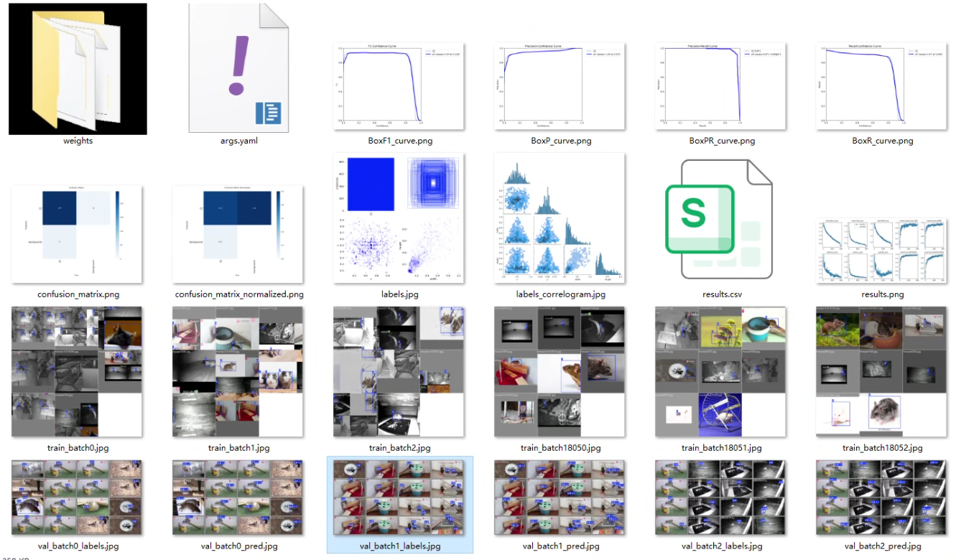
Task: Select the args.yaml file icon
Action: click(x=238, y=69)
